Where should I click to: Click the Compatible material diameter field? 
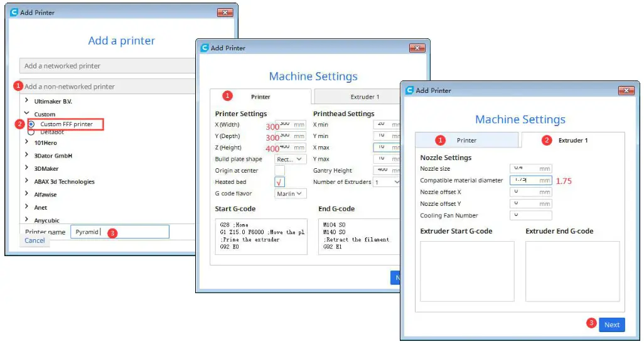tap(530, 180)
